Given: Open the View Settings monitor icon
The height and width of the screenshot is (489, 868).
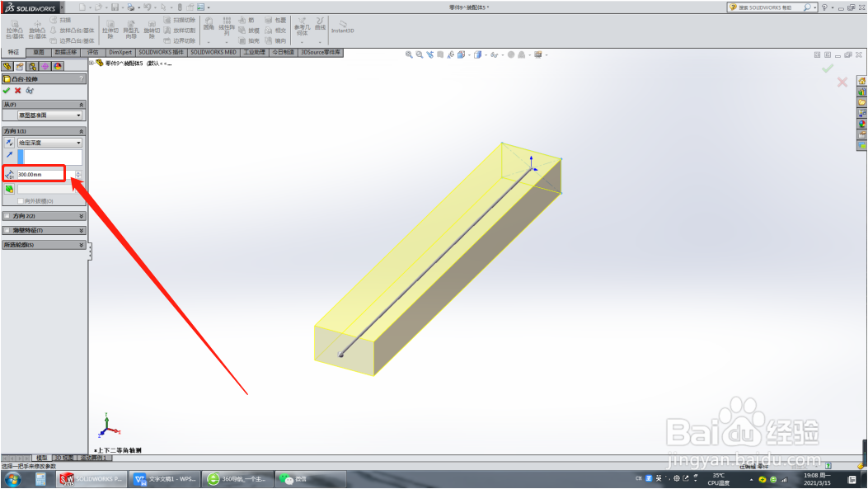Looking at the screenshot, I should (538, 54).
